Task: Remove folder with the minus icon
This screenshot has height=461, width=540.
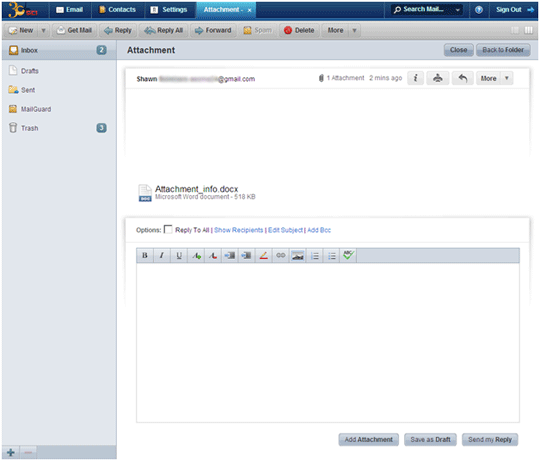Action: (x=28, y=452)
